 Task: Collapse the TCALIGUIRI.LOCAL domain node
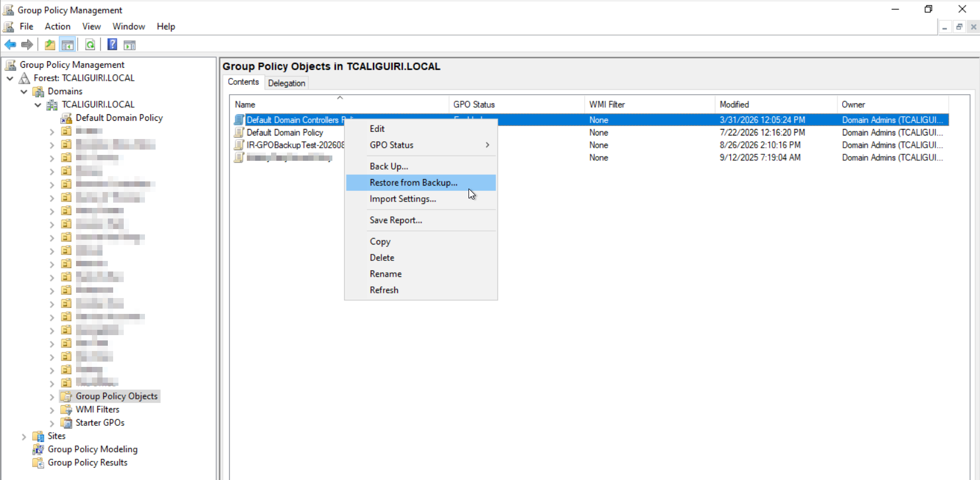[38, 105]
